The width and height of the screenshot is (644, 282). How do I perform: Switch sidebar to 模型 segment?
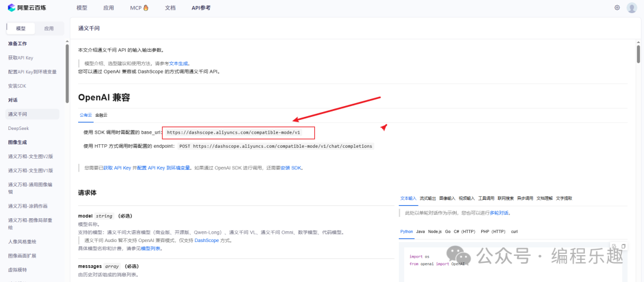pos(20,29)
